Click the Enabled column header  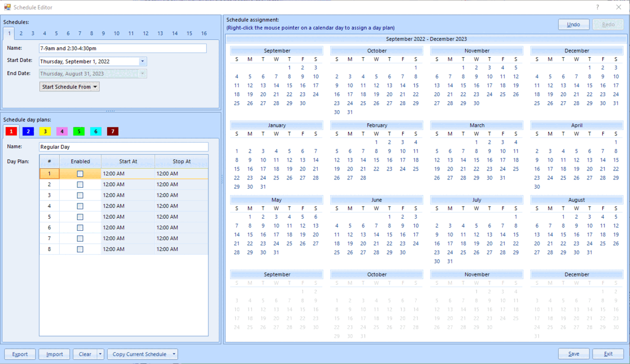pyautogui.click(x=80, y=162)
